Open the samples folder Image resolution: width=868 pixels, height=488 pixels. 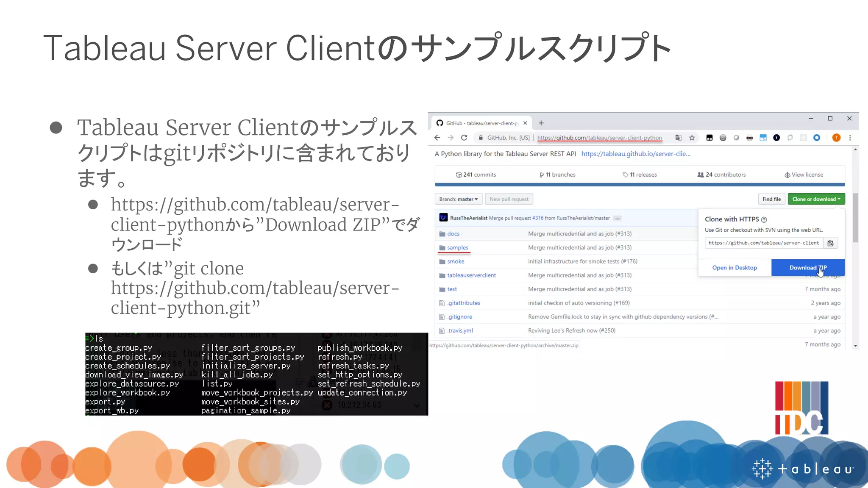458,247
